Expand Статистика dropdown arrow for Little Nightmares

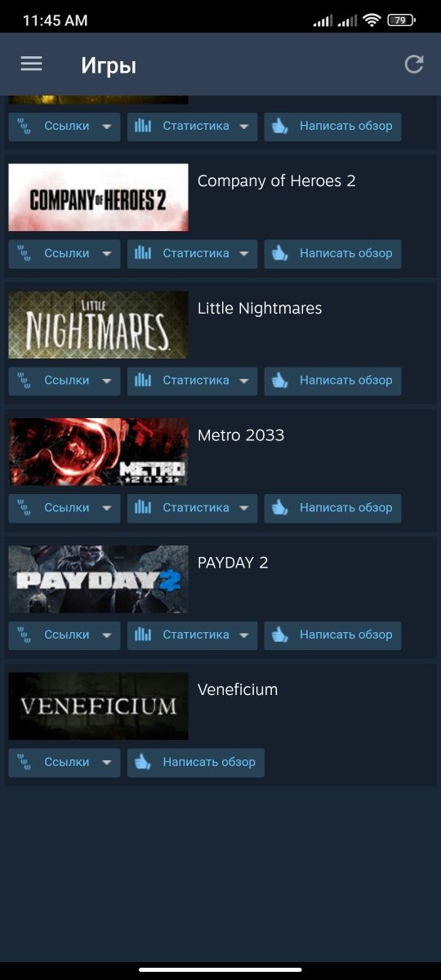[243, 381]
